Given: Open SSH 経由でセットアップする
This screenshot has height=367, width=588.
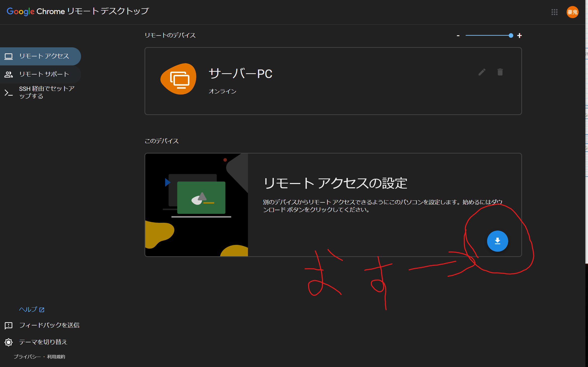Looking at the screenshot, I should [x=47, y=92].
